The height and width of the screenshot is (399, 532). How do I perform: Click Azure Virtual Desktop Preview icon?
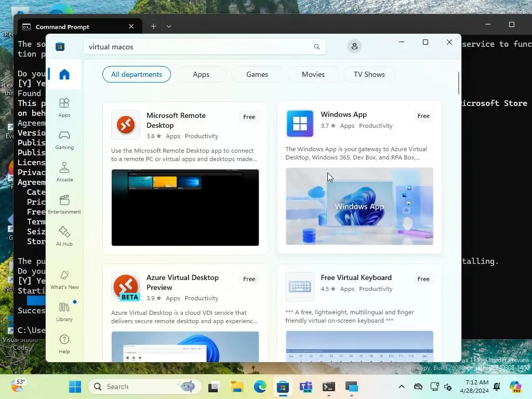tap(126, 287)
